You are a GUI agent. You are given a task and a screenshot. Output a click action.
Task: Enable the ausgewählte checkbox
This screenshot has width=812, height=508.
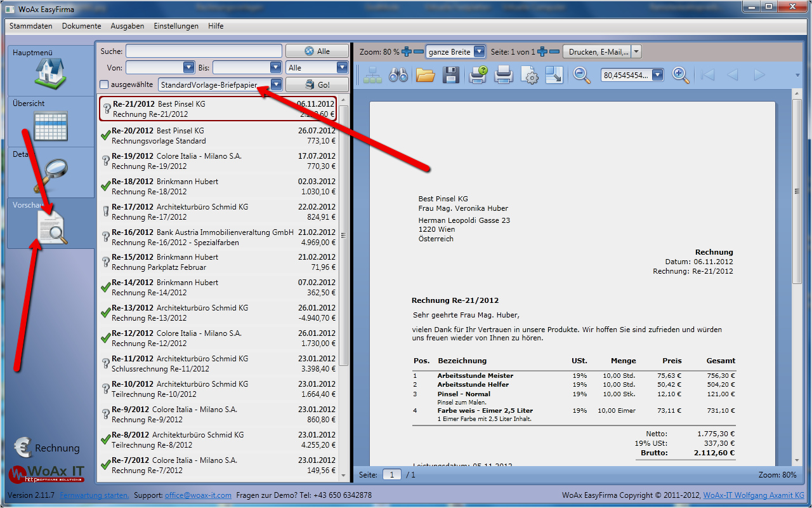pyautogui.click(x=105, y=83)
